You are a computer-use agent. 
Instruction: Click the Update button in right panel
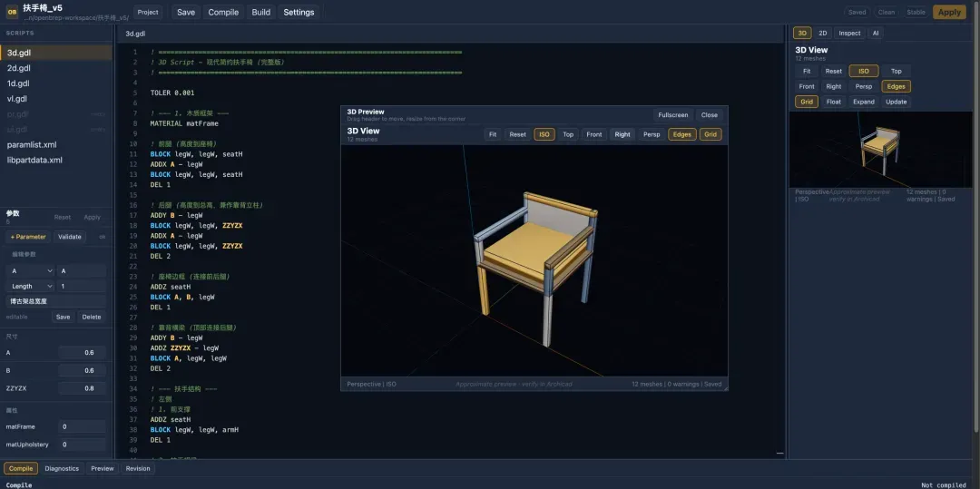point(897,102)
